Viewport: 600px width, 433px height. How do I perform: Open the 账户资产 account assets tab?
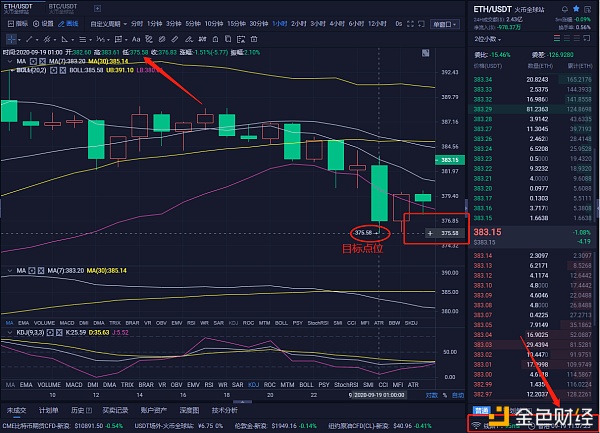(153, 410)
